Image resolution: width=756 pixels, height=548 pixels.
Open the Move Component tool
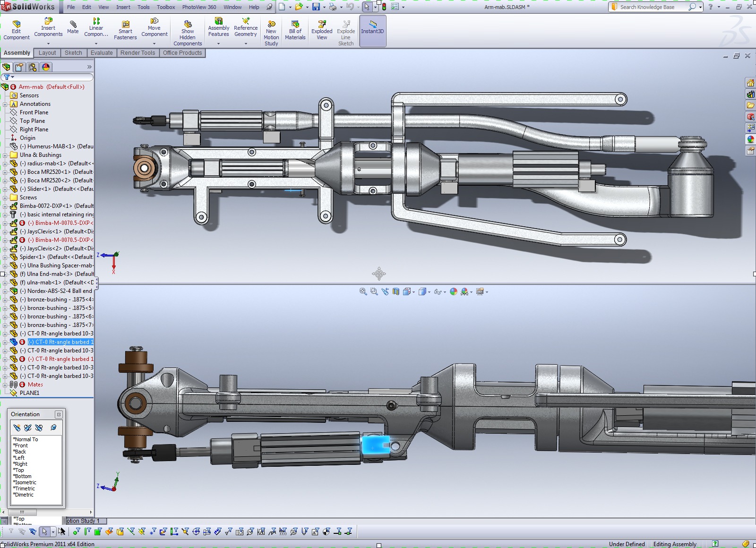point(154,27)
